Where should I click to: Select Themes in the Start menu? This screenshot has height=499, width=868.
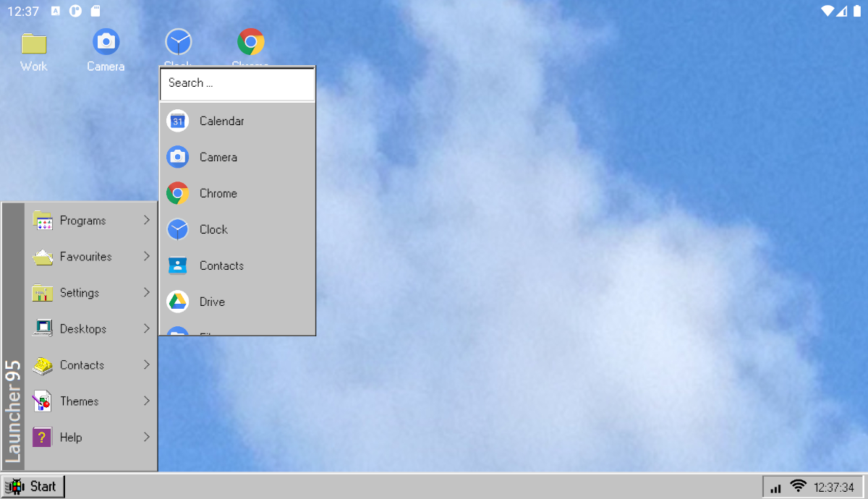[x=90, y=401]
